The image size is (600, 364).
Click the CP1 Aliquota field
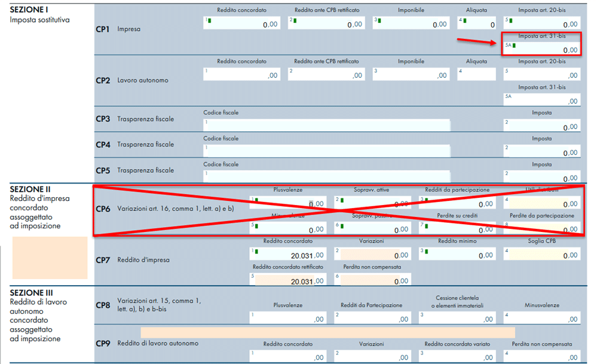477,24
